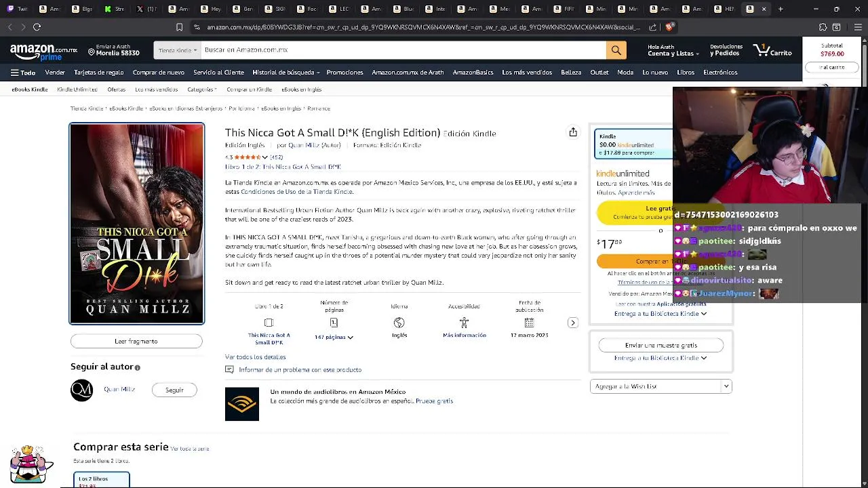868x488 pixels.
Task: Expand Historial de búsqueda dropdown
Action: 285,73
